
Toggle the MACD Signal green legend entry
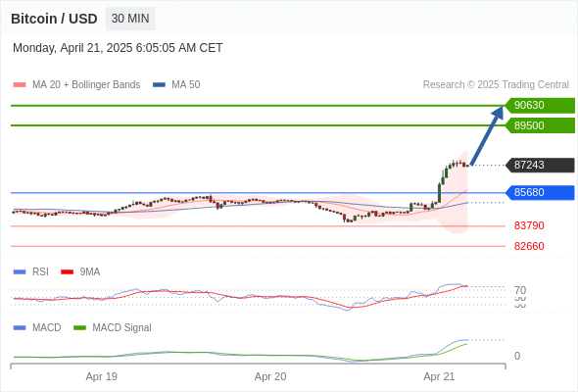point(113,327)
